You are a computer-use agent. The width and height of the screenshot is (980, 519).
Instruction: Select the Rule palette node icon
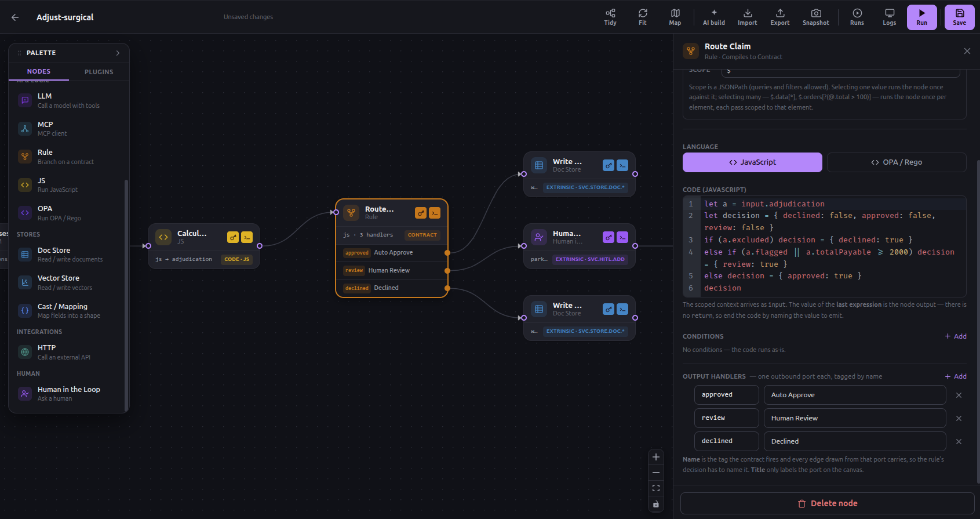25,157
